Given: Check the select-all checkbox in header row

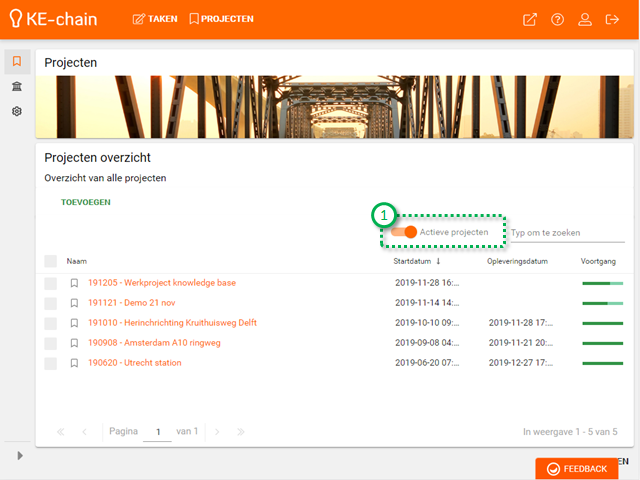Looking at the screenshot, I should pos(51,261).
